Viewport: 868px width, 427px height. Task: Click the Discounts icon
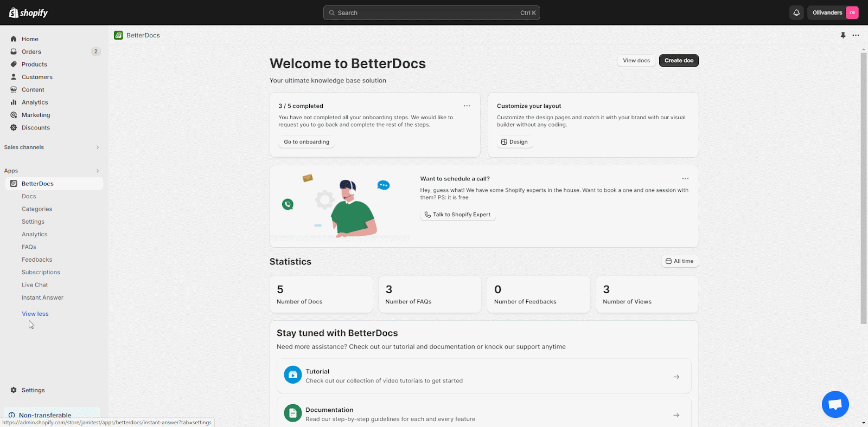[14, 127]
